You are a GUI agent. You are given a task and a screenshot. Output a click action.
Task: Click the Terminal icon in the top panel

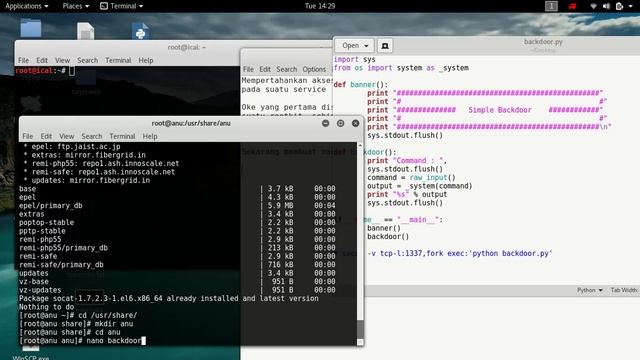[x=104, y=6]
